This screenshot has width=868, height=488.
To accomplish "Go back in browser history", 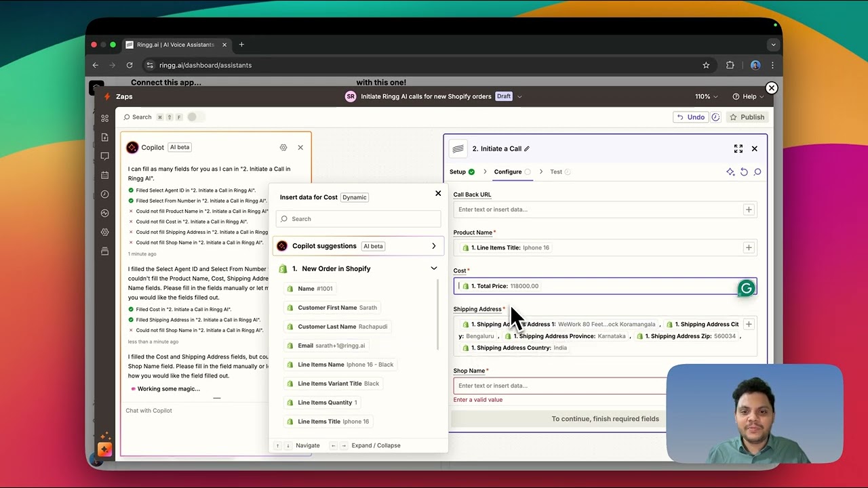I will coord(96,65).
